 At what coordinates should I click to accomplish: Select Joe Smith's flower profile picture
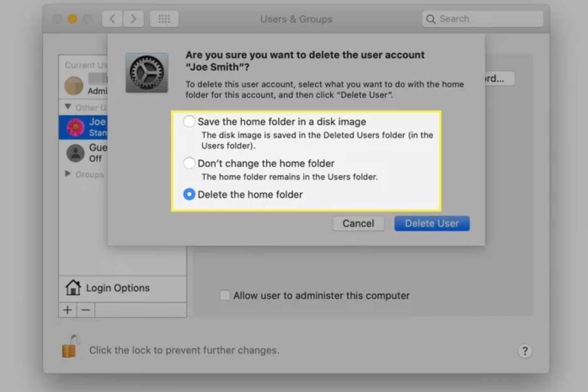76,127
